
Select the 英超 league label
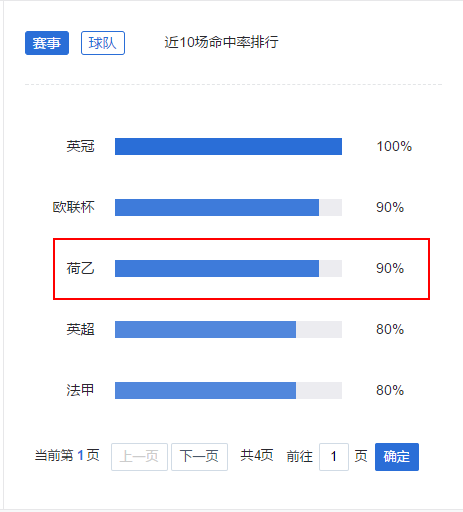[x=80, y=329]
